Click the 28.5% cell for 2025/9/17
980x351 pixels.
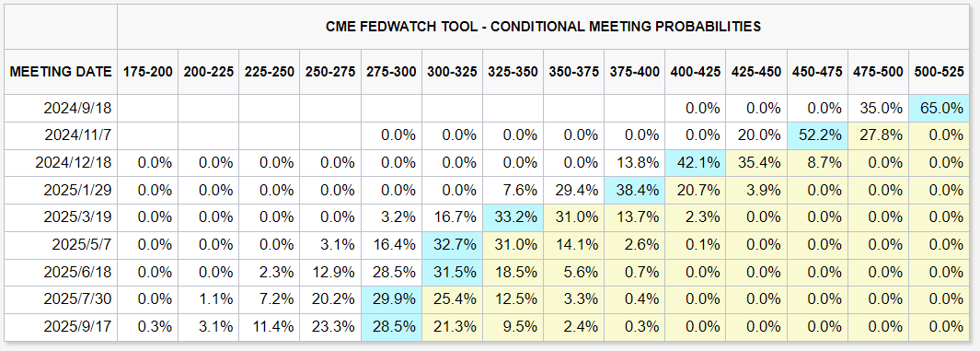click(391, 327)
